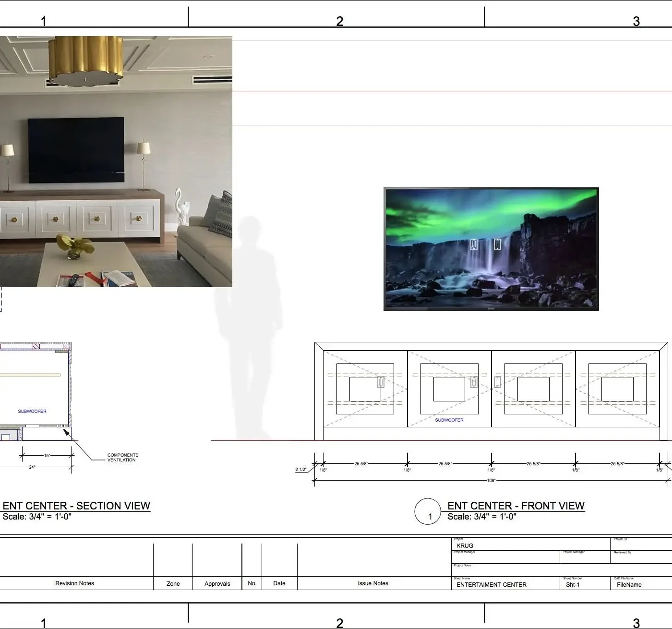Click the circled view tag numbered 1
Viewport: 672px width, 629px height.
(428, 511)
